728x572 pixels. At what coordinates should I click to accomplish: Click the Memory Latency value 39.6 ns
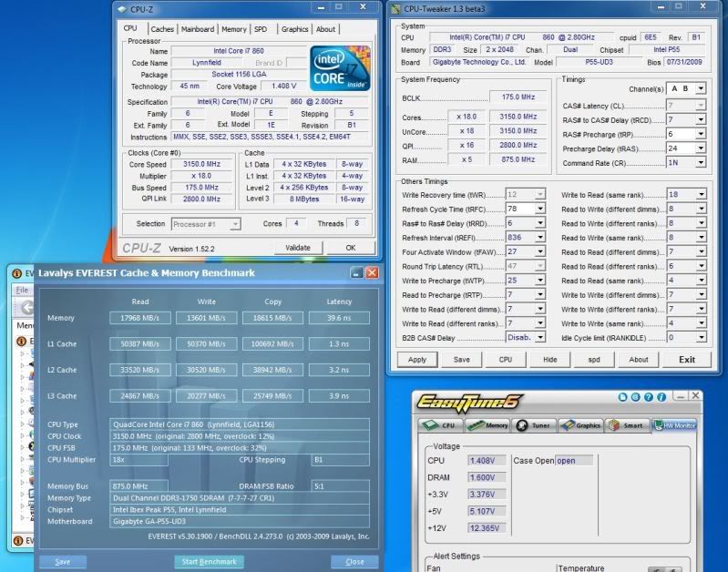coord(339,318)
